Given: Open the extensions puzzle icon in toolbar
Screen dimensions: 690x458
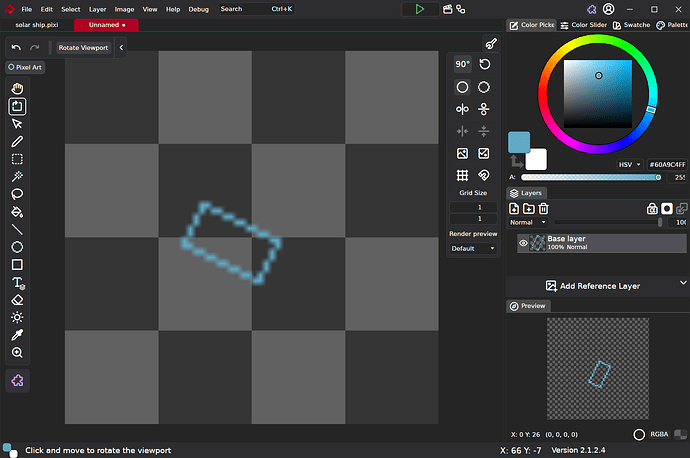Looking at the screenshot, I should (17, 381).
